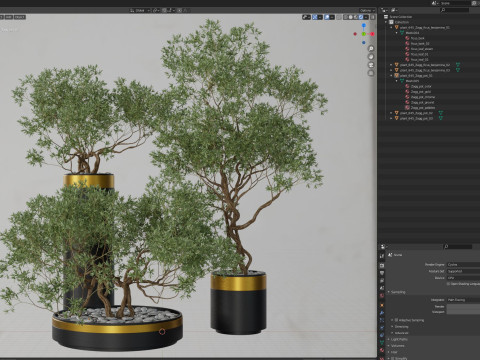Open the outliner display mode menu

(x=395, y=10)
